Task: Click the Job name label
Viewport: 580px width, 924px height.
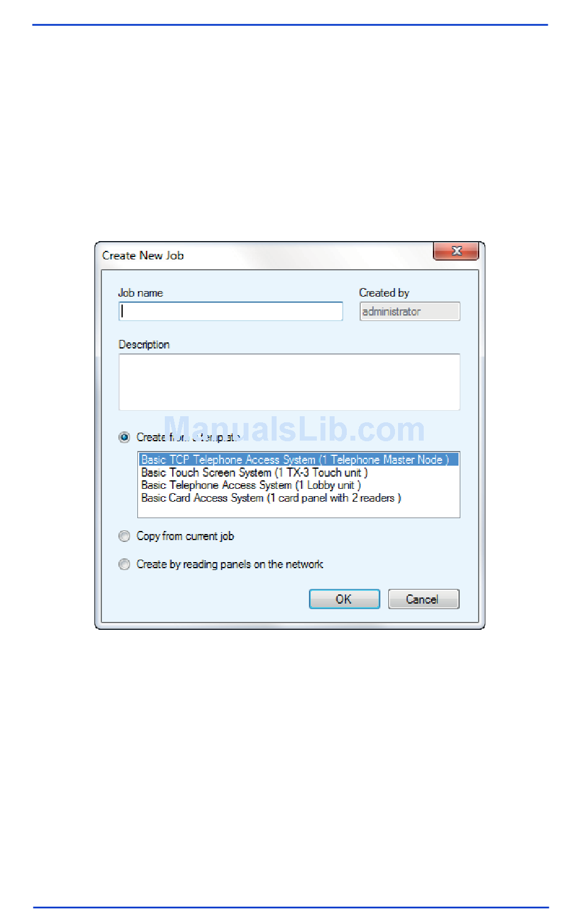Action: 140,293
